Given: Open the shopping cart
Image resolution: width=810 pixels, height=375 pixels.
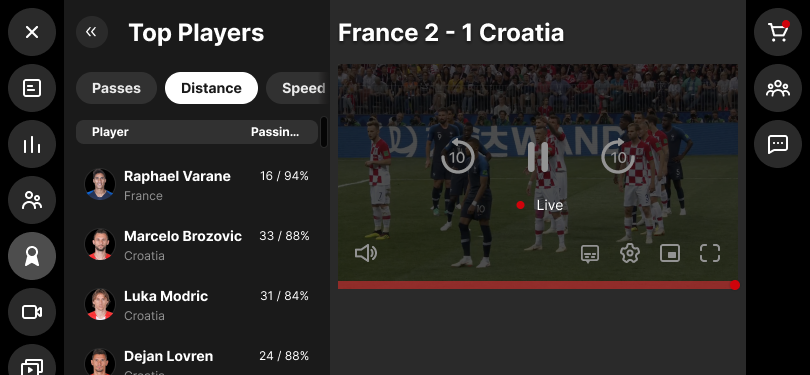Looking at the screenshot, I should pos(777,32).
